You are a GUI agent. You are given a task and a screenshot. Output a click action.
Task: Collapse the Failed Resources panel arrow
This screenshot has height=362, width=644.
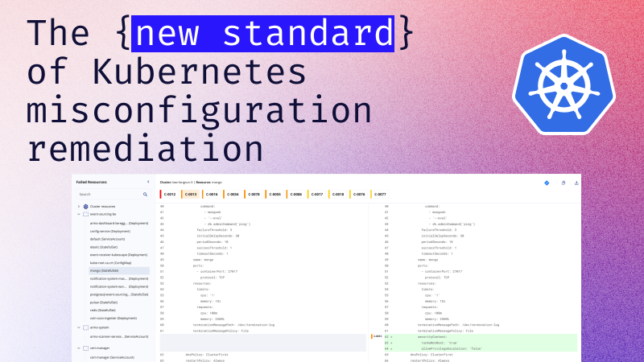(148, 182)
